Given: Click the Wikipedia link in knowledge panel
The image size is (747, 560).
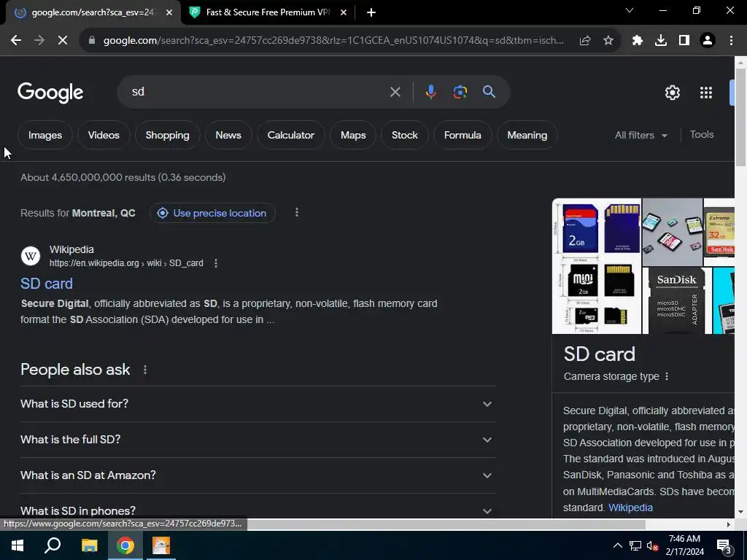Looking at the screenshot, I should (x=630, y=507).
